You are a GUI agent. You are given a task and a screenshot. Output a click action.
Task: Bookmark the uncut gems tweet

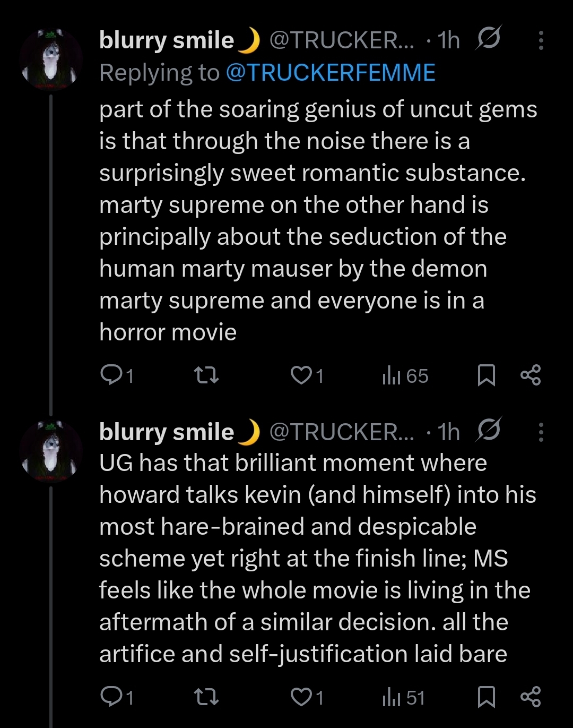click(x=486, y=375)
